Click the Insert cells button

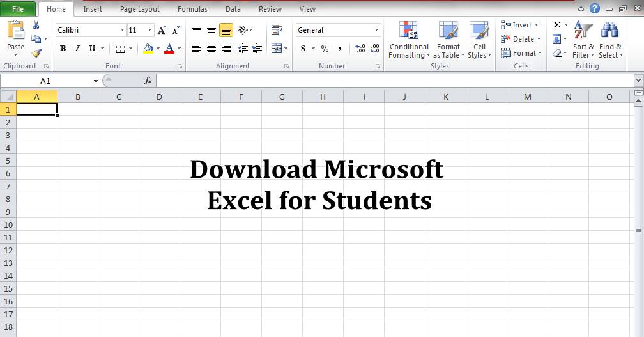[519, 25]
